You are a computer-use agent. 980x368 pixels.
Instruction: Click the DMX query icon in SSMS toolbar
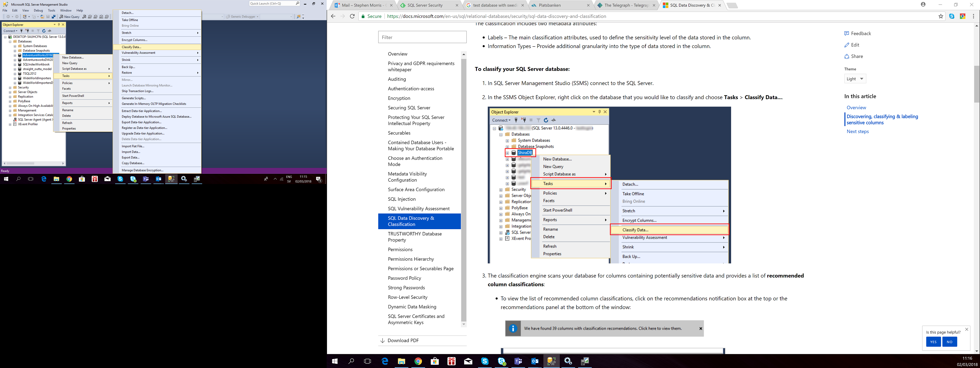coord(95,17)
